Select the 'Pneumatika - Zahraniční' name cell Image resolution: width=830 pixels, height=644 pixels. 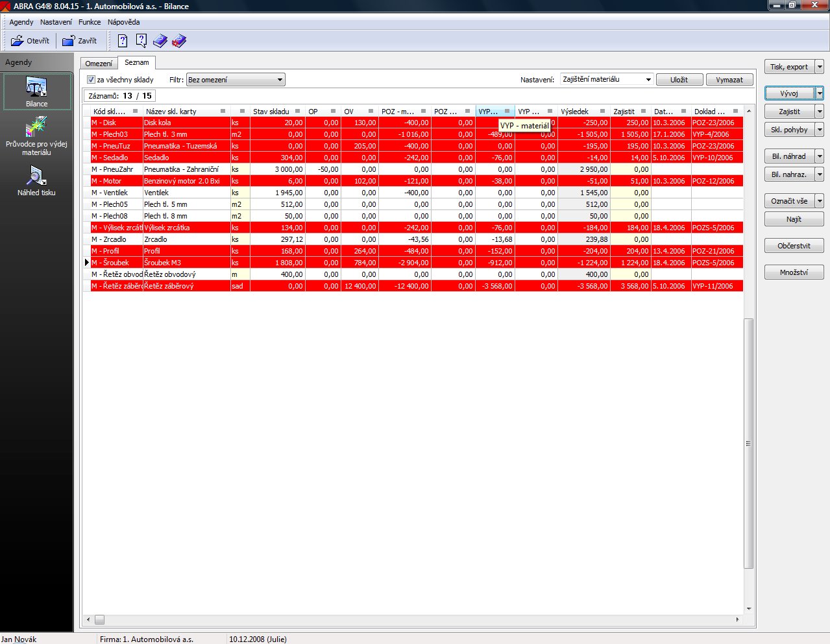pyautogui.click(x=186, y=169)
